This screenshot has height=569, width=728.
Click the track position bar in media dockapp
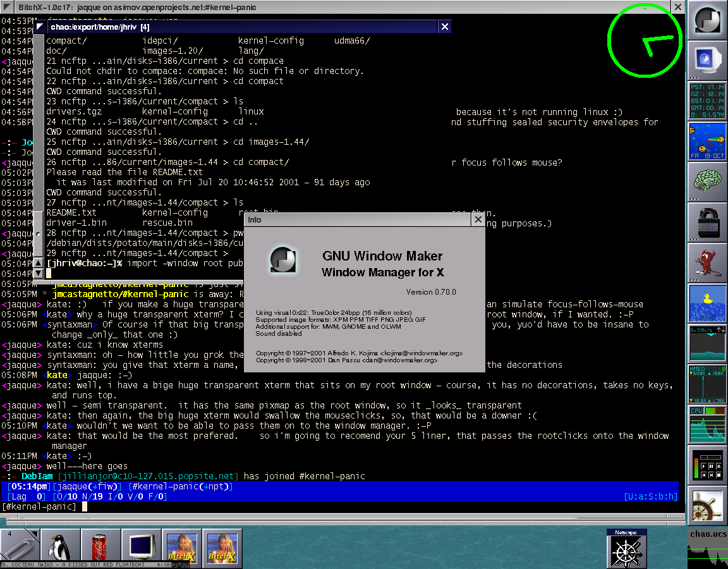click(x=710, y=458)
